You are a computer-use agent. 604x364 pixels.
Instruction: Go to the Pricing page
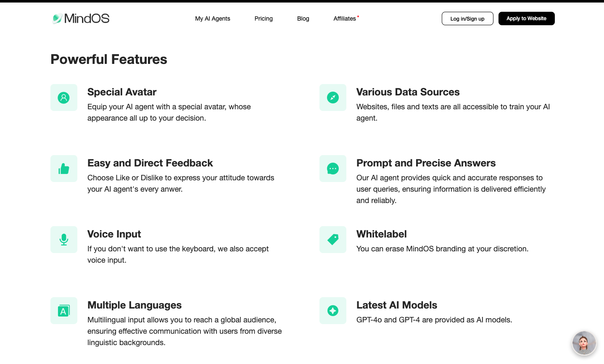(x=264, y=18)
